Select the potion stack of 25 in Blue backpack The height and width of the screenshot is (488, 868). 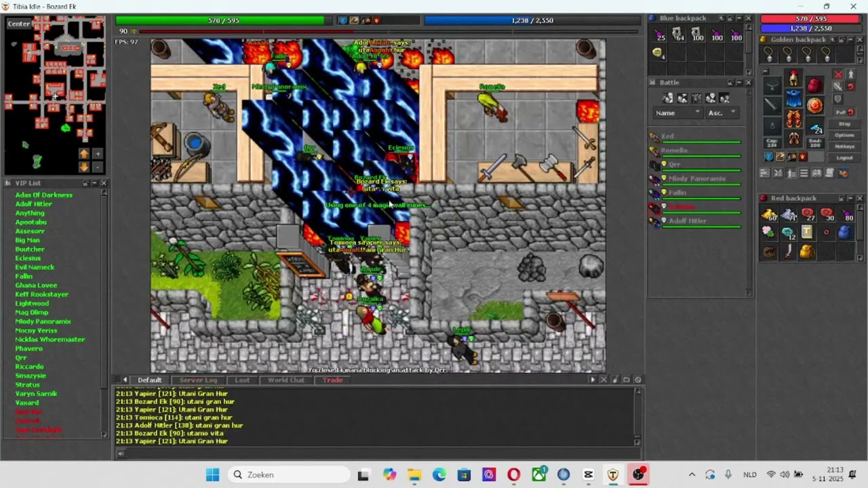click(x=658, y=34)
